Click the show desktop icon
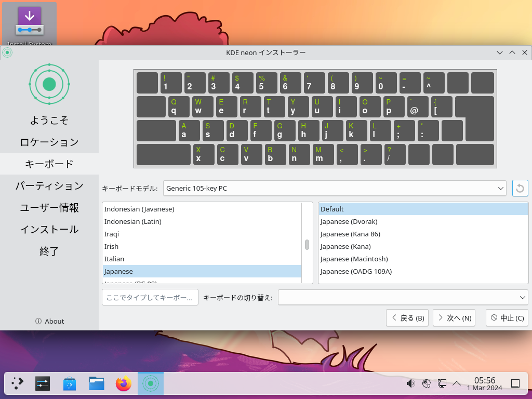The height and width of the screenshot is (399, 532). pyautogui.click(x=515, y=383)
